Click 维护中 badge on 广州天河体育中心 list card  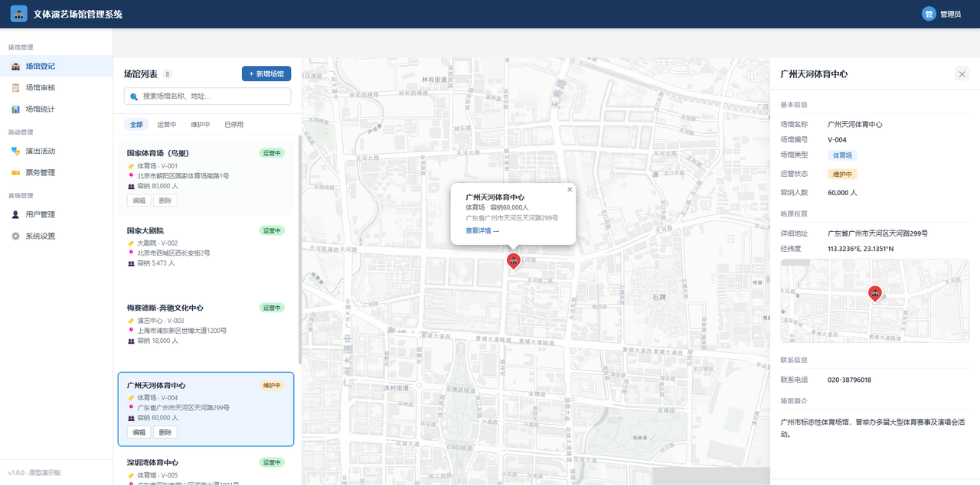tap(272, 385)
